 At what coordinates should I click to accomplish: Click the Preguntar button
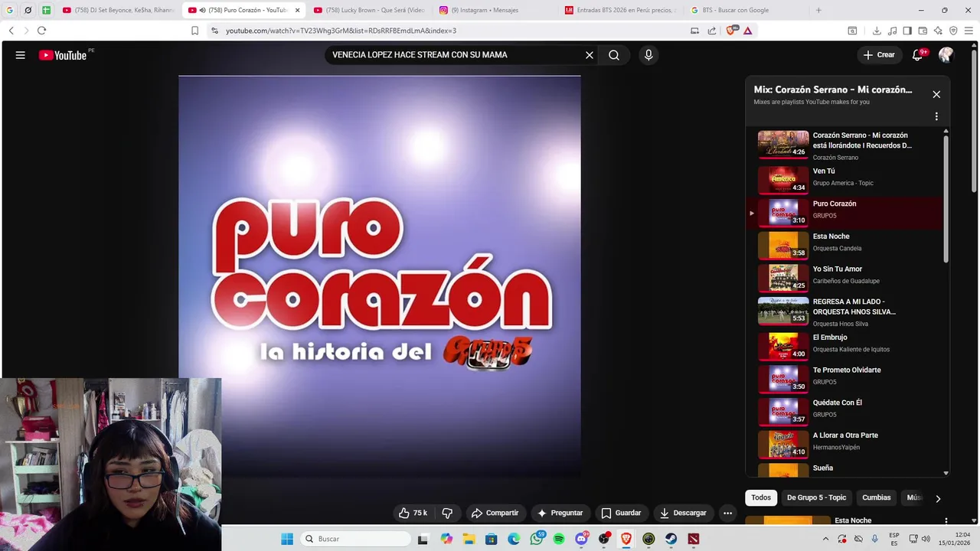click(560, 513)
